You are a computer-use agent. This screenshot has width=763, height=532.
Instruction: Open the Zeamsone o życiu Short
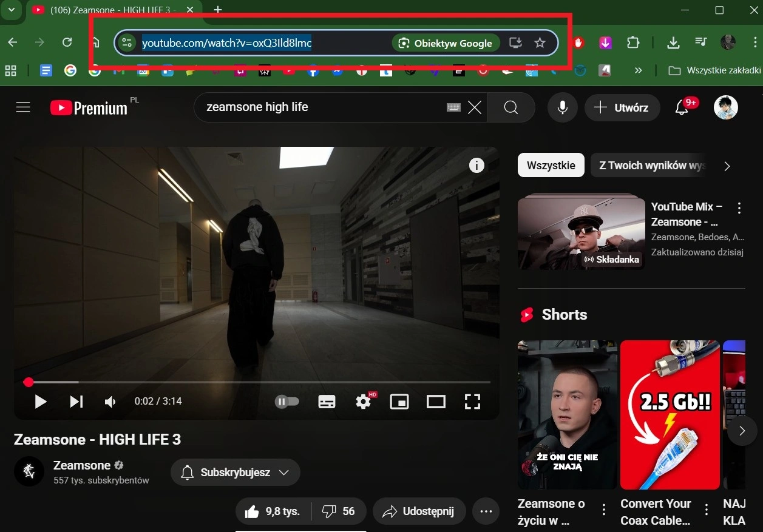coord(566,415)
